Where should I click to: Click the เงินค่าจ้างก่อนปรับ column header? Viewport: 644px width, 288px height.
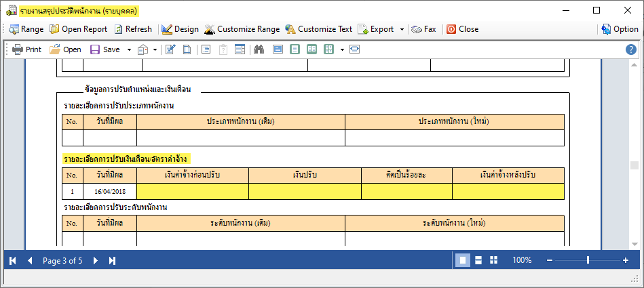(193, 176)
